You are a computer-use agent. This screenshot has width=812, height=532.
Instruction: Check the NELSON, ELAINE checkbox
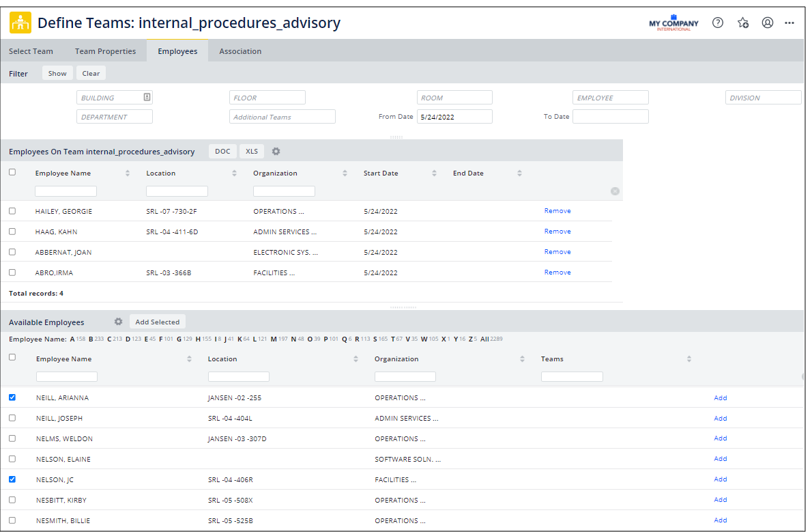[x=12, y=459]
